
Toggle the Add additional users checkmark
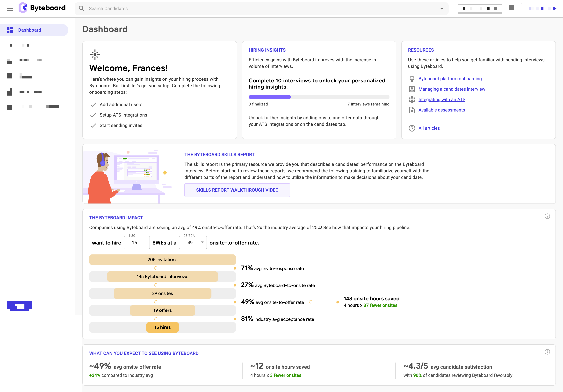[x=93, y=105]
